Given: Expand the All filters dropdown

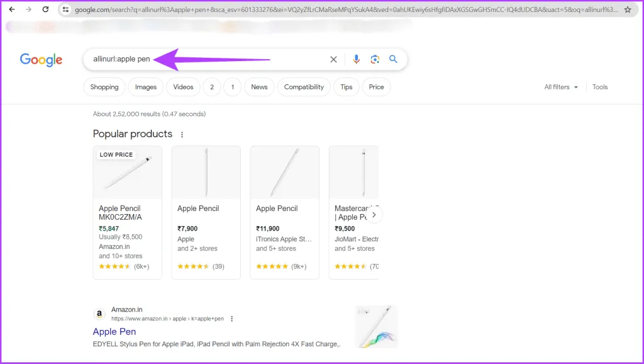Looking at the screenshot, I should [x=561, y=87].
